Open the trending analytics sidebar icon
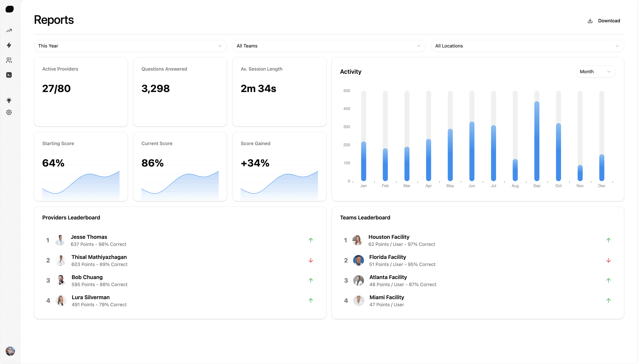 coord(9,31)
